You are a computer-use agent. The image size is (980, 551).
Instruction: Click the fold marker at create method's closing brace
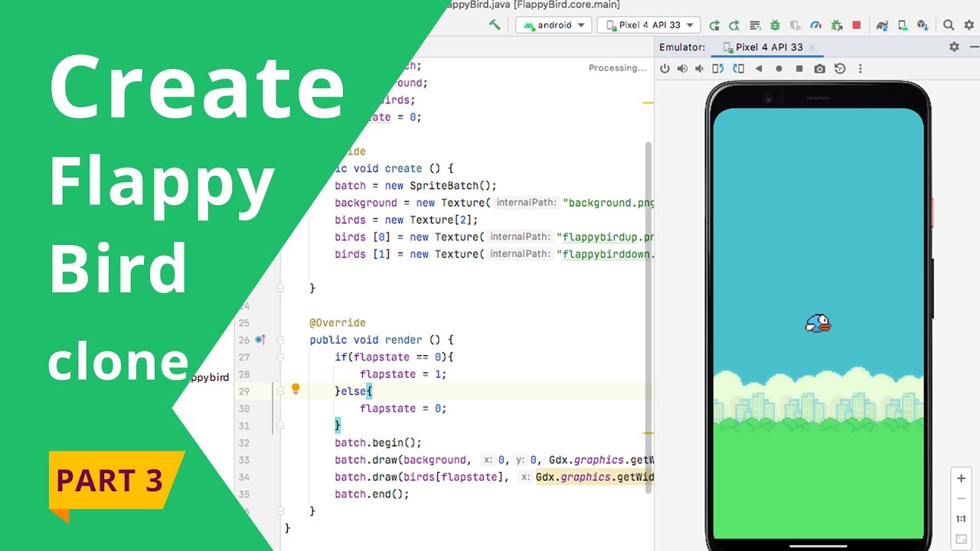tap(280, 288)
